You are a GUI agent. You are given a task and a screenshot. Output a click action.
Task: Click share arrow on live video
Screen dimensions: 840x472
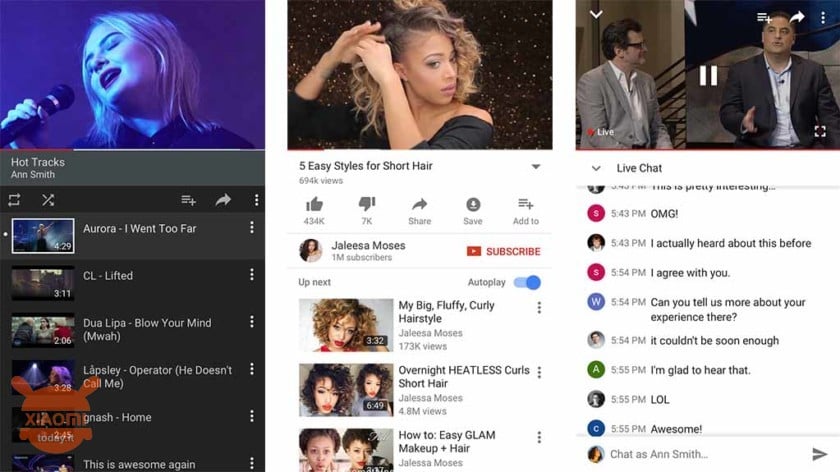click(x=797, y=17)
